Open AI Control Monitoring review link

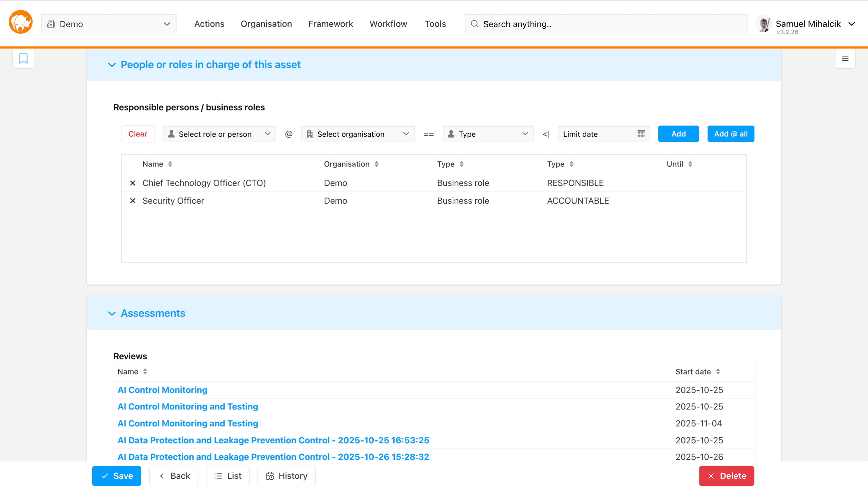point(163,390)
